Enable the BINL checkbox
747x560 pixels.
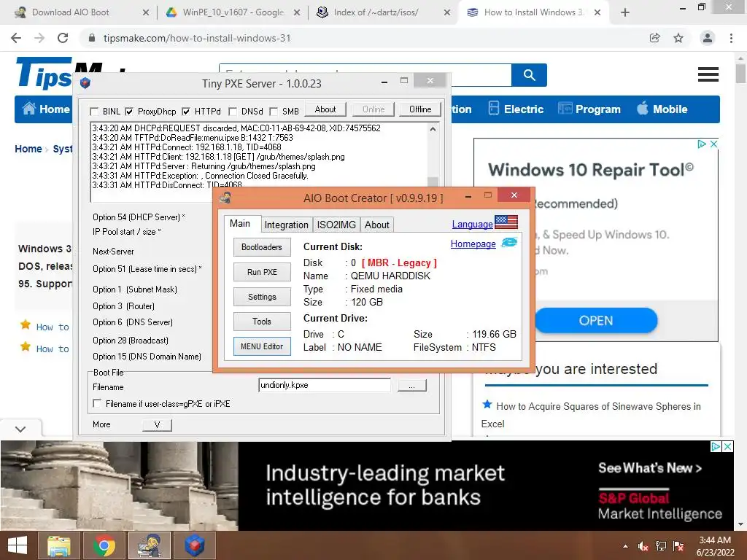(94, 112)
